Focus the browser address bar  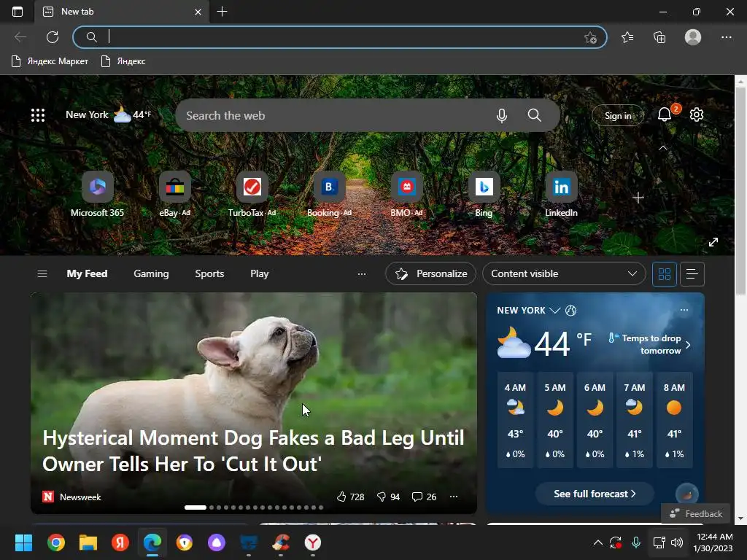[340, 37]
